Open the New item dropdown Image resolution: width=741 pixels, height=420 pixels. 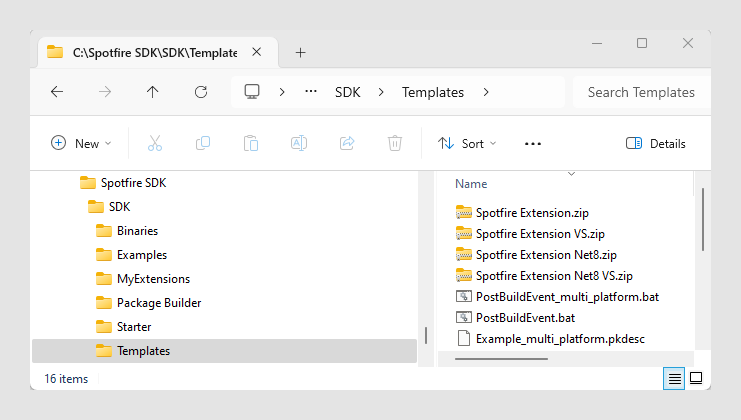point(81,143)
